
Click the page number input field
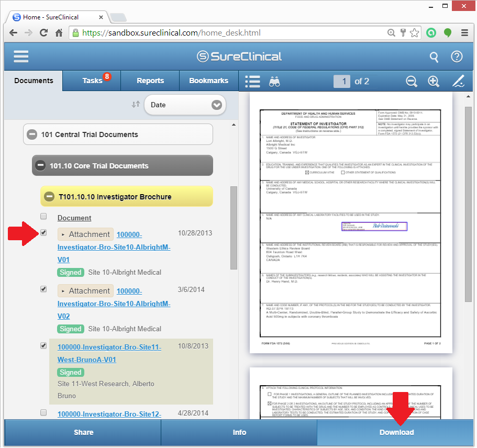click(341, 82)
